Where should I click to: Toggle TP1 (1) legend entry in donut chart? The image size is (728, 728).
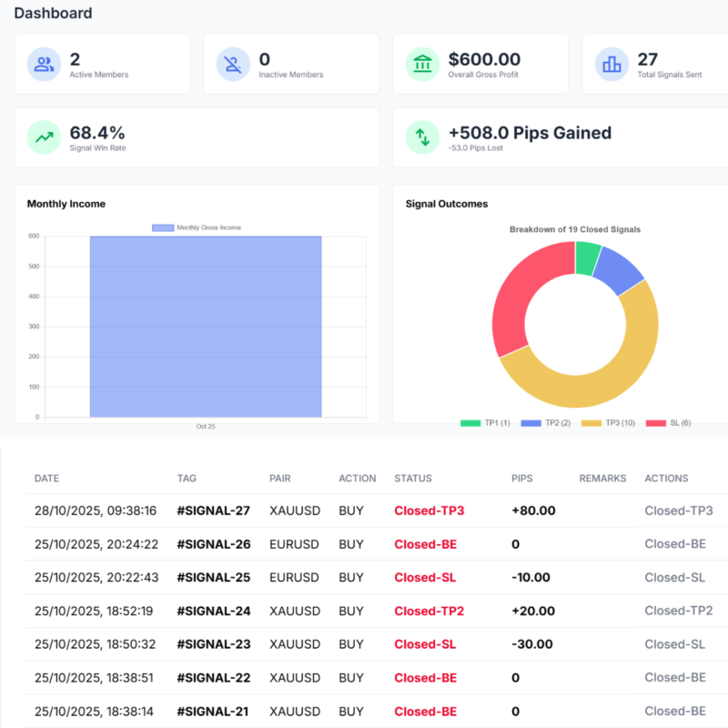tap(485, 423)
